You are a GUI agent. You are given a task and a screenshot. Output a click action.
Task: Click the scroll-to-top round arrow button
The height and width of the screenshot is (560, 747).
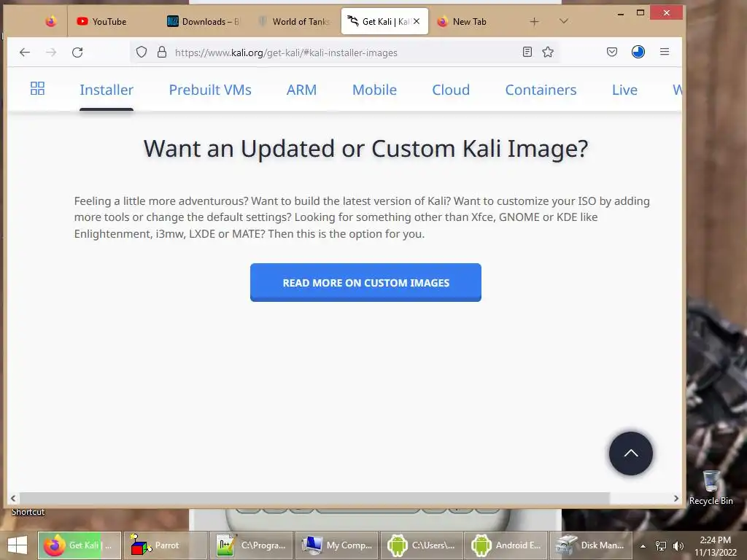coord(631,454)
